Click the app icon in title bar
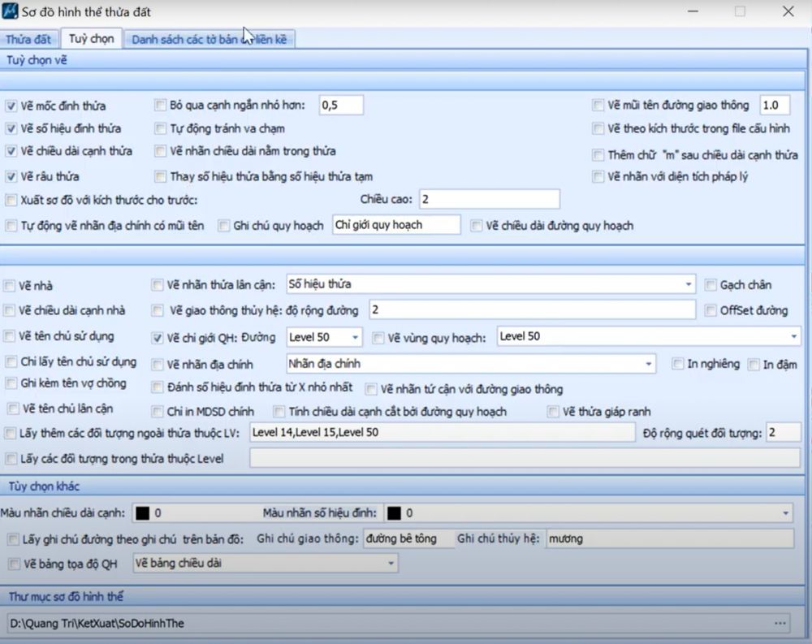The image size is (812, 644). [11, 12]
